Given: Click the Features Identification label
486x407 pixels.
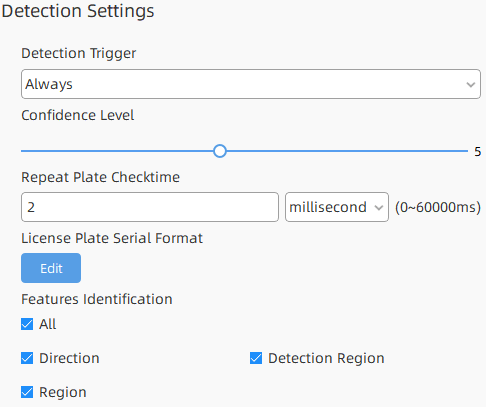Looking at the screenshot, I should [97, 299].
